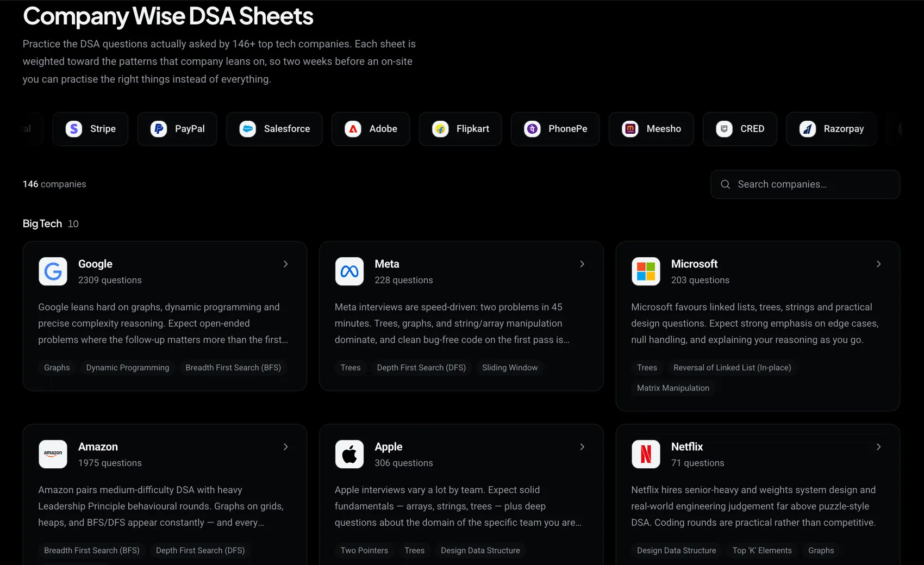Select the Stripe company chip label
This screenshot has height=565, width=924.
tap(103, 129)
